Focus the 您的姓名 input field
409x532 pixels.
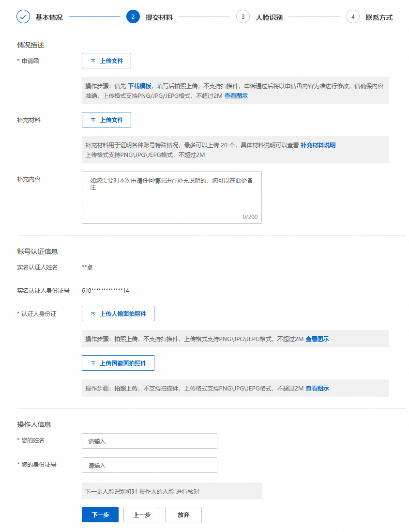click(150, 441)
